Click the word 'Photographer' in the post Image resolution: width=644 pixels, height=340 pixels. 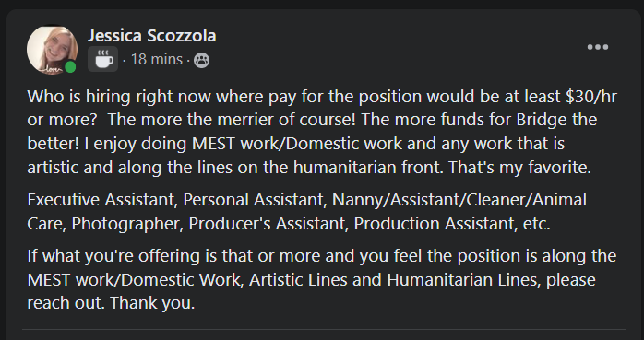coord(125,224)
